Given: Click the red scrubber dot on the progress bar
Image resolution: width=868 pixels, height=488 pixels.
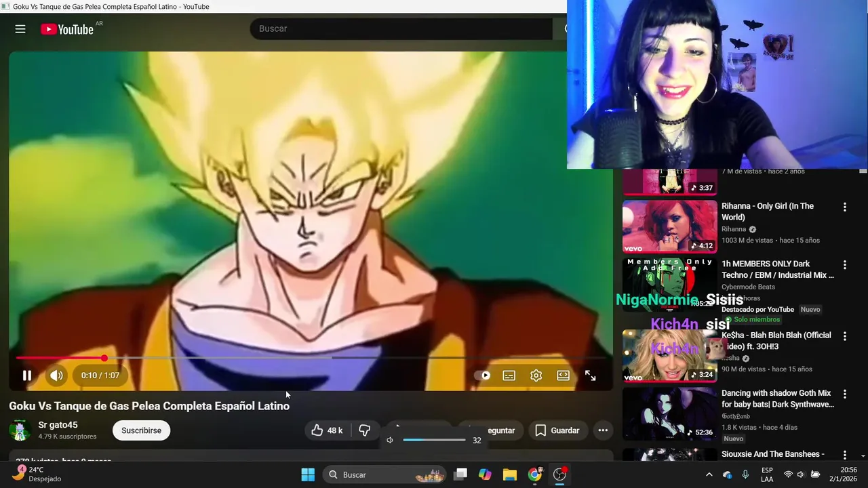Looking at the screenshot, I should 104,358.
